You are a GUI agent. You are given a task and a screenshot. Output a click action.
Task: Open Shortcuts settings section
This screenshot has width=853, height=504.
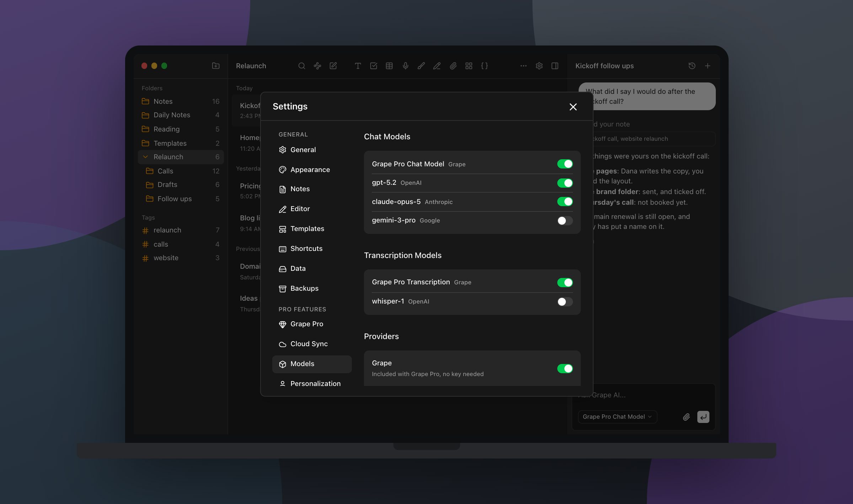pyautogui.click(x=312, y=248)
